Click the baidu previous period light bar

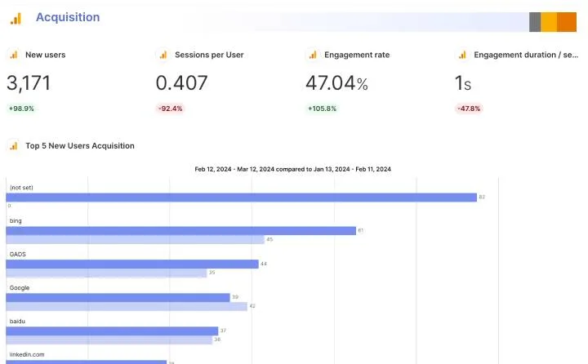coord(109,340)
